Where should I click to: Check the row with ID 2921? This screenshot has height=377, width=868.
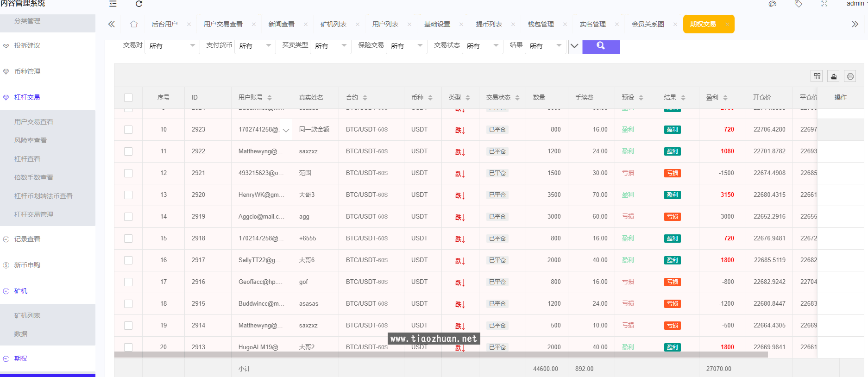click(x=128, y=173)
